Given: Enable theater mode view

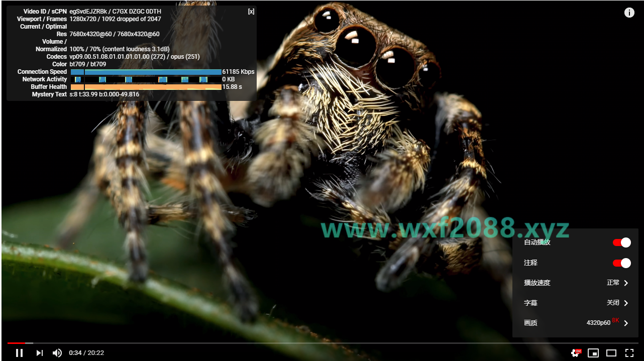Looking at the screenshot, I should coord(611,353).
